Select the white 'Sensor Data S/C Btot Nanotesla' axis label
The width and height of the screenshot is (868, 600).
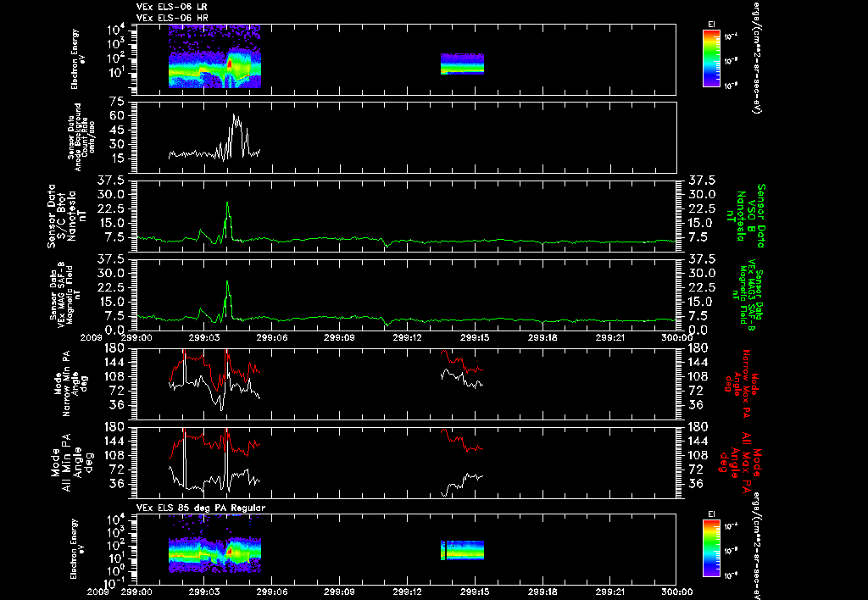[x=67, y=216]
